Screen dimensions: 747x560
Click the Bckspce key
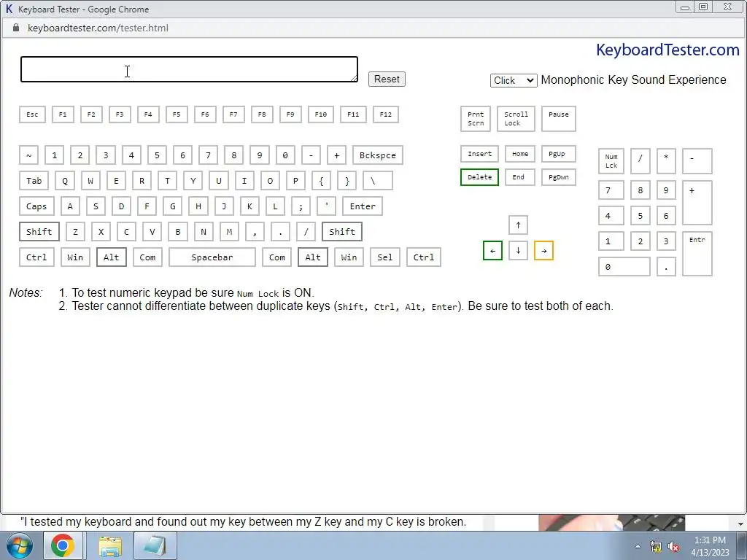tap(378, 155)
